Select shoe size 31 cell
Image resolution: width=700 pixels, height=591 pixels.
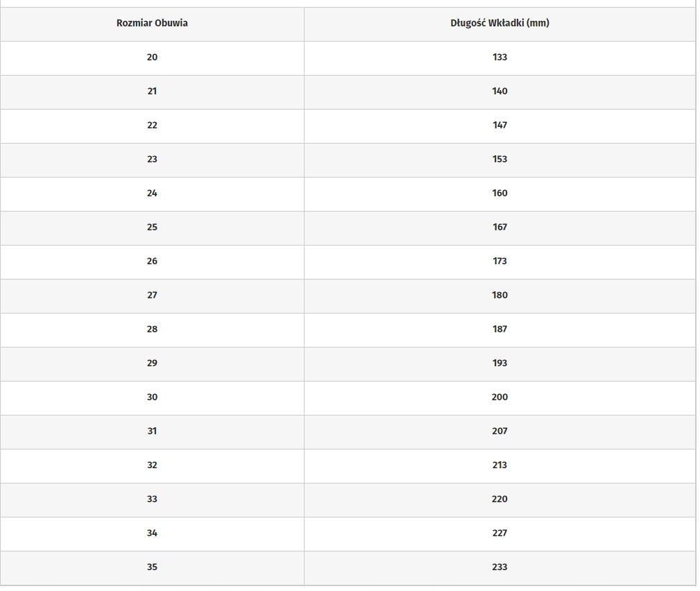152,431
